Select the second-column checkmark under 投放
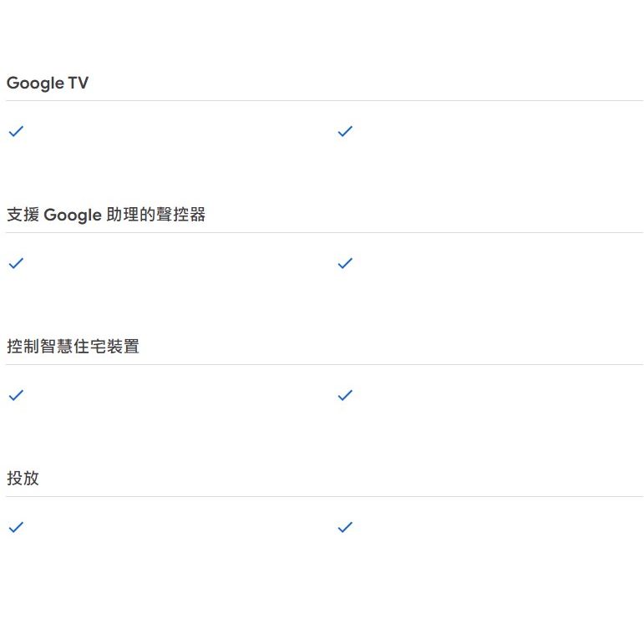This screenshot has height=644, width=644. click(x=345, y=527)
